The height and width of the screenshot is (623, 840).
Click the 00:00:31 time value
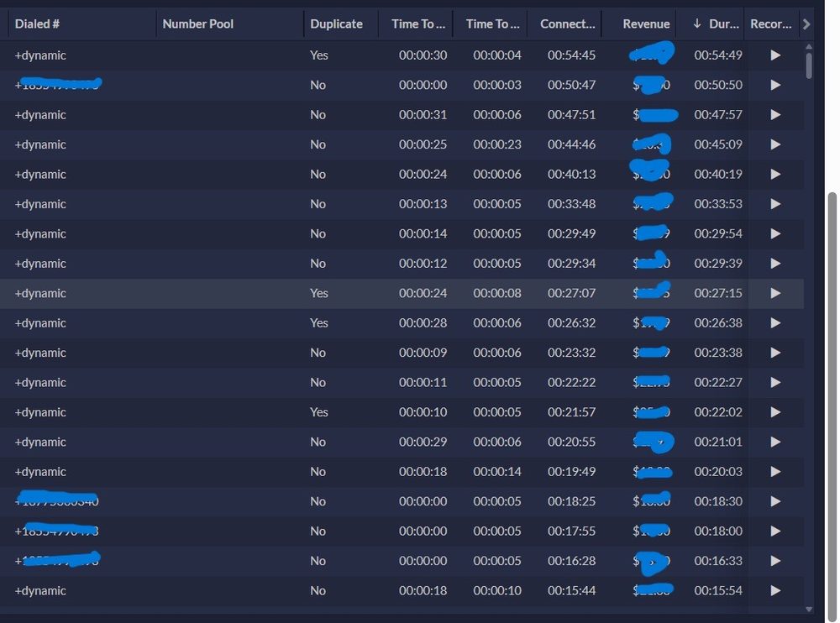pyautogui.click(x=423, y=115)
